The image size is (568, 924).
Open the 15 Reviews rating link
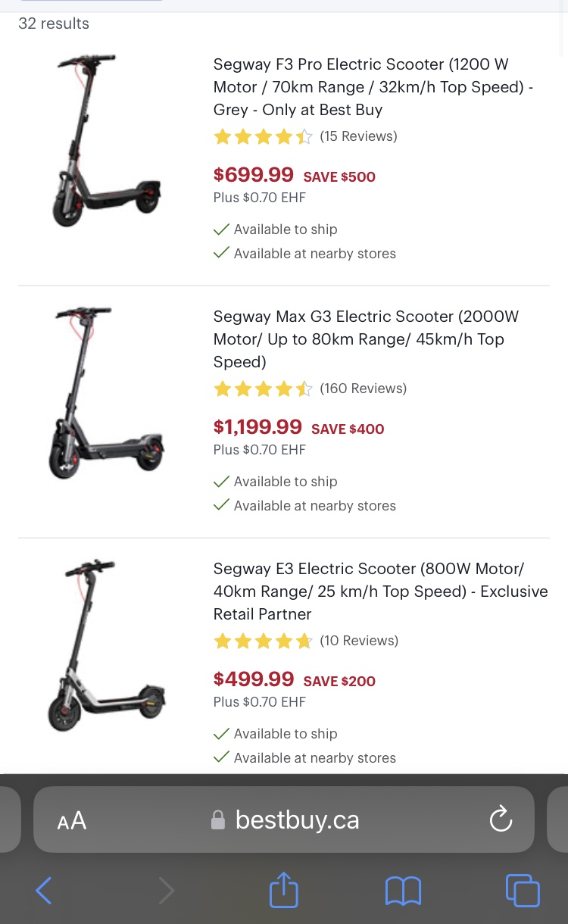(358, 136)
